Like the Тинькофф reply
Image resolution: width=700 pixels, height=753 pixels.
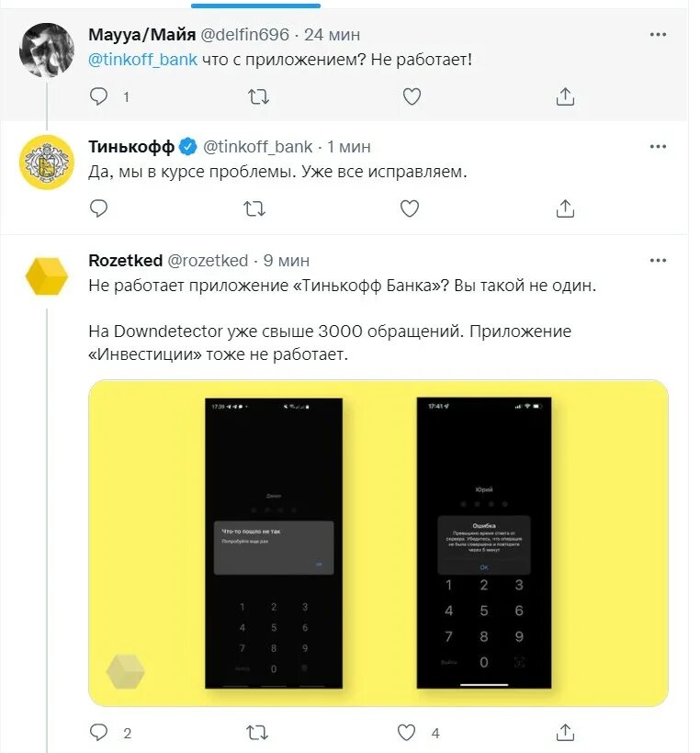(410, 208)
